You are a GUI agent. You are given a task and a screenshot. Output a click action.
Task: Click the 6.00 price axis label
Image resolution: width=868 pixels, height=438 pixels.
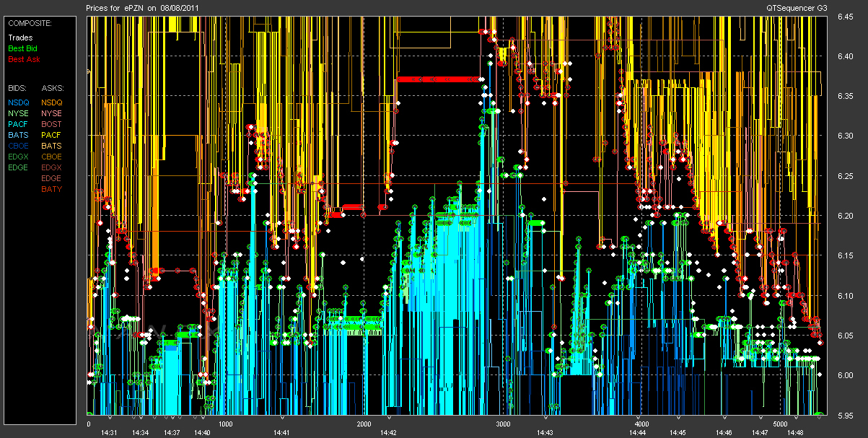pos(845,375)
